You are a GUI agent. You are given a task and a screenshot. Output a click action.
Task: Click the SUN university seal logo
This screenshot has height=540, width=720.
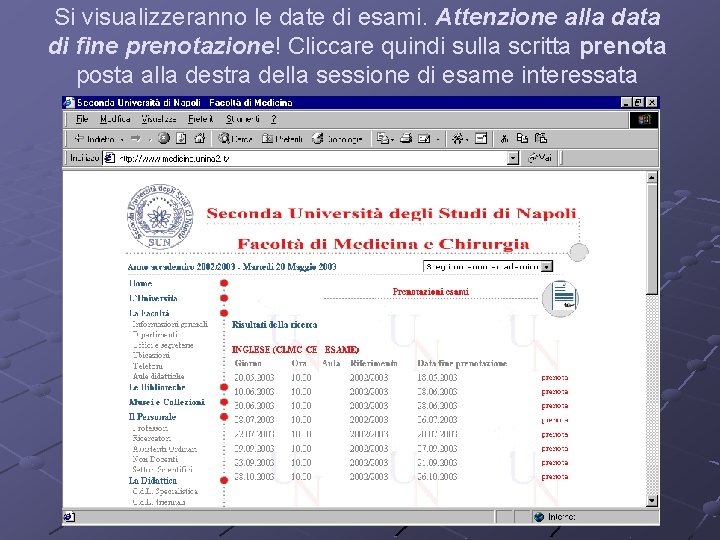coord(160,216)
